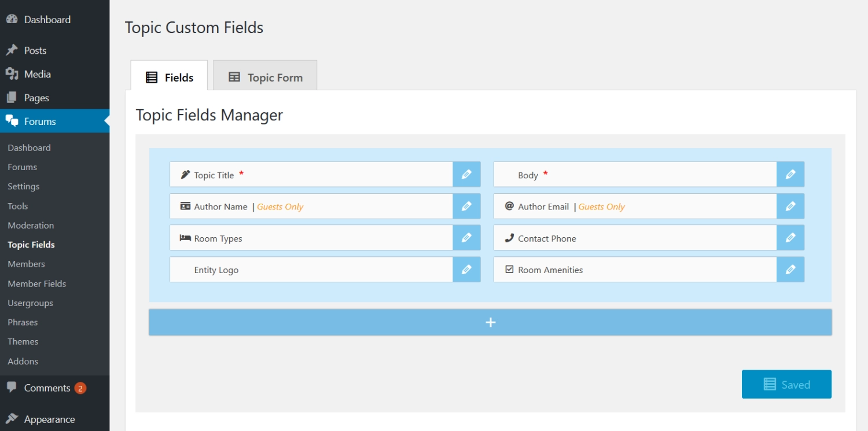The image size is (868, 431).
Task: Go to Usergroups in sidebar
Action: [x=30, y=303]
